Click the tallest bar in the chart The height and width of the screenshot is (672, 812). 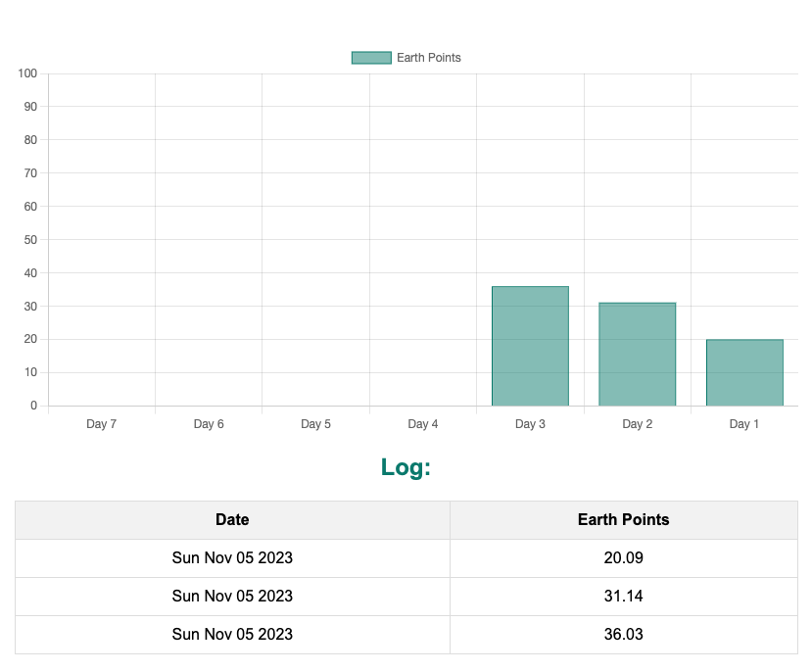530,343
